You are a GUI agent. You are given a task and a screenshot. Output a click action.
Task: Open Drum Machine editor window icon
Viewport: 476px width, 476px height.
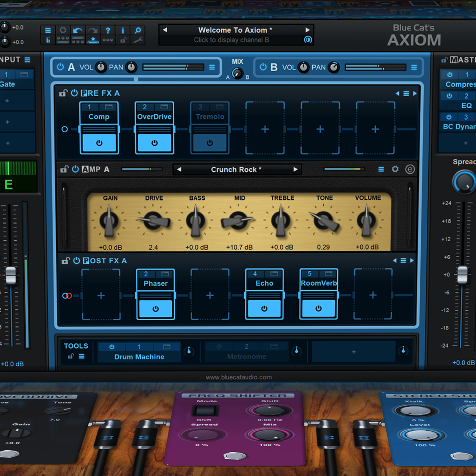click(167, 347)
